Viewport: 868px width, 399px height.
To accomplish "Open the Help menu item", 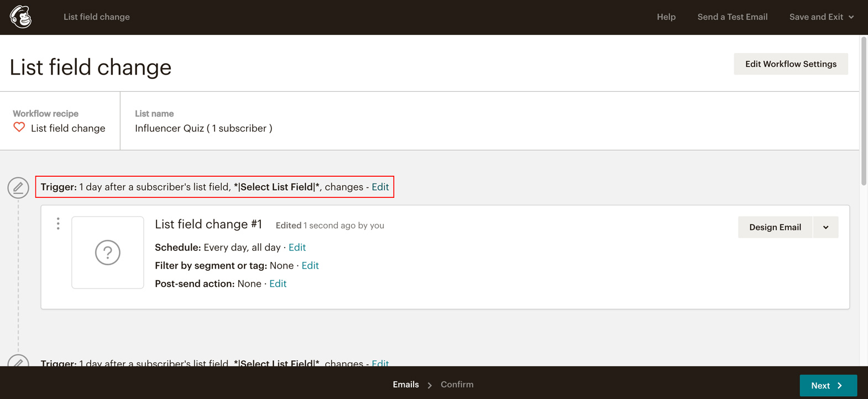I will pyautogui.click(x=666, y=17).
